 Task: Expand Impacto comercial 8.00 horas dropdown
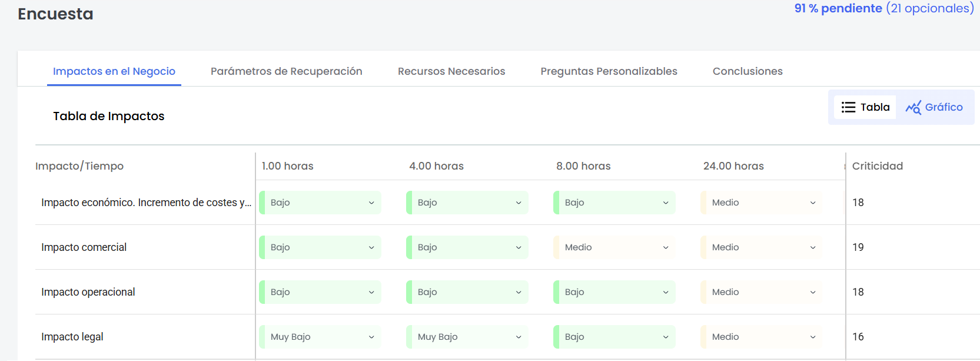click(x=615, y=247)
